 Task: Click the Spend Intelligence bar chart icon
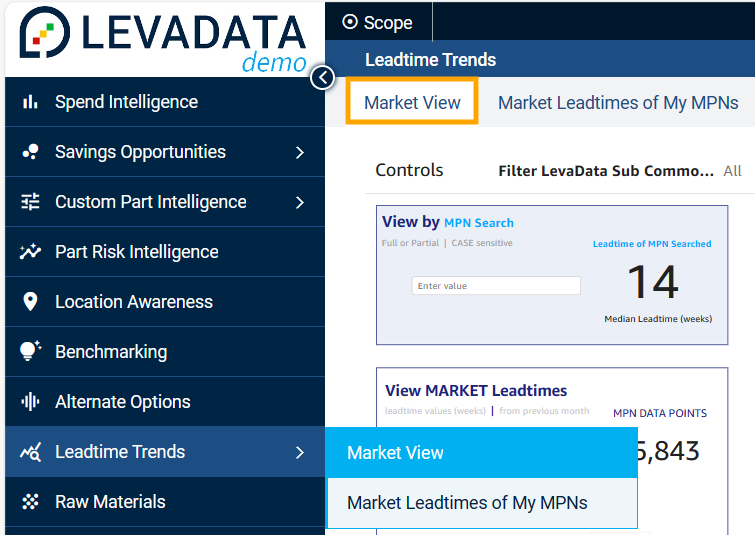(x=30, y=102)
